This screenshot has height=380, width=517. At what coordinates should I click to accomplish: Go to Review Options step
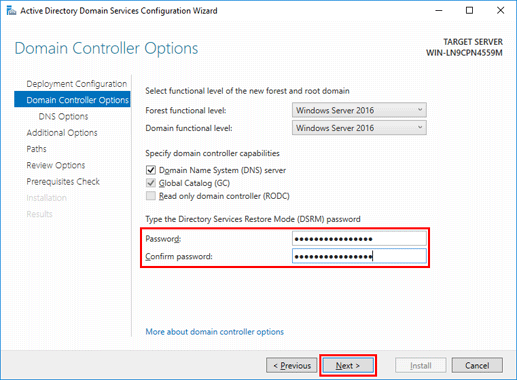pyautogui.click(x=56, y=165)
